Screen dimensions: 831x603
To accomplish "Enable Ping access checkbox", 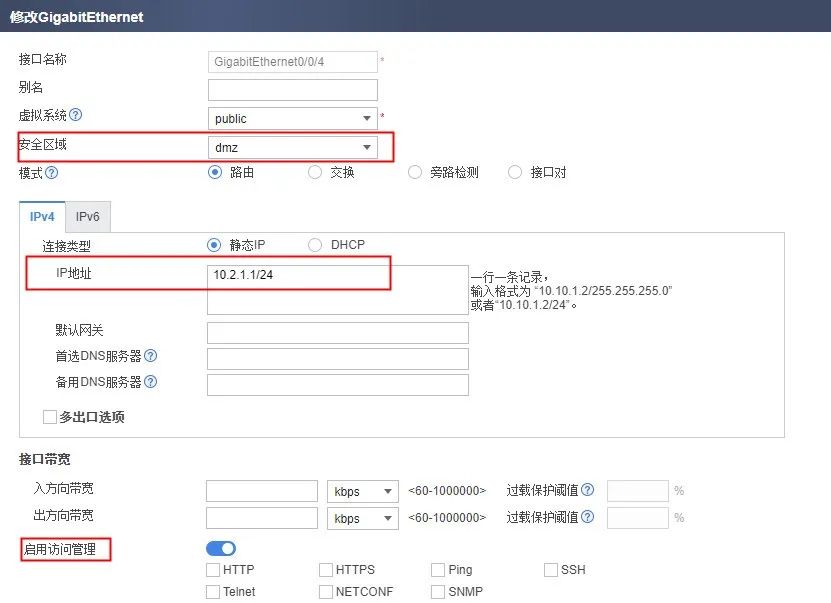I will (x=438, y=570).
